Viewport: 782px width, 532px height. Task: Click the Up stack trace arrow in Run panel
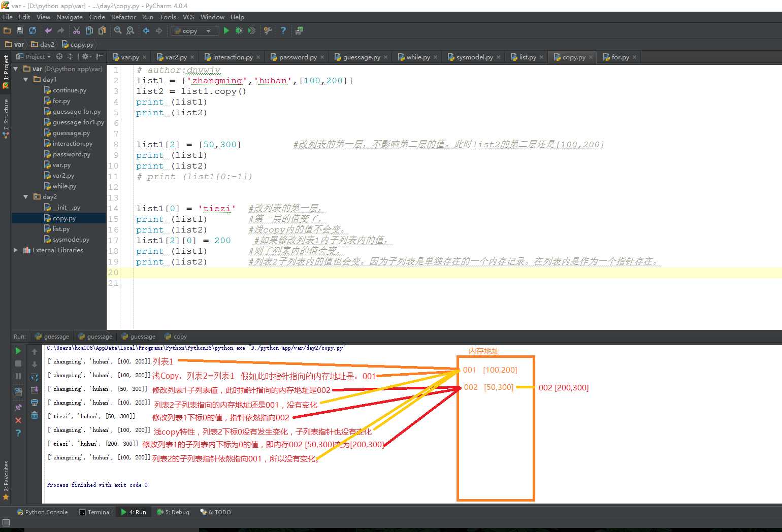[x=35, y=352]
